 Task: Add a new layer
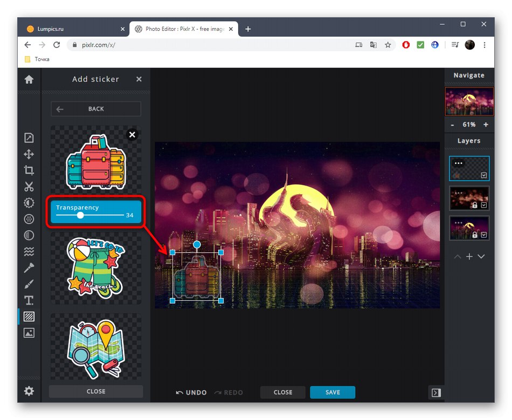469,257
